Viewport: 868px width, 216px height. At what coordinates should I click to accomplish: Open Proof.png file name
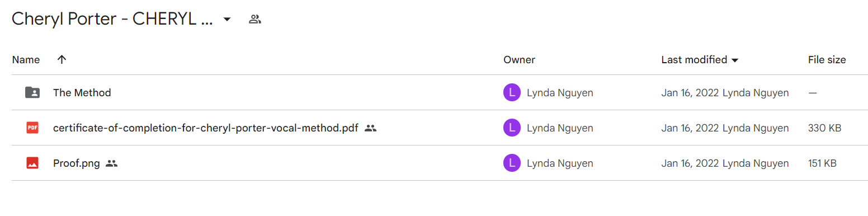[x=77, y=163]
